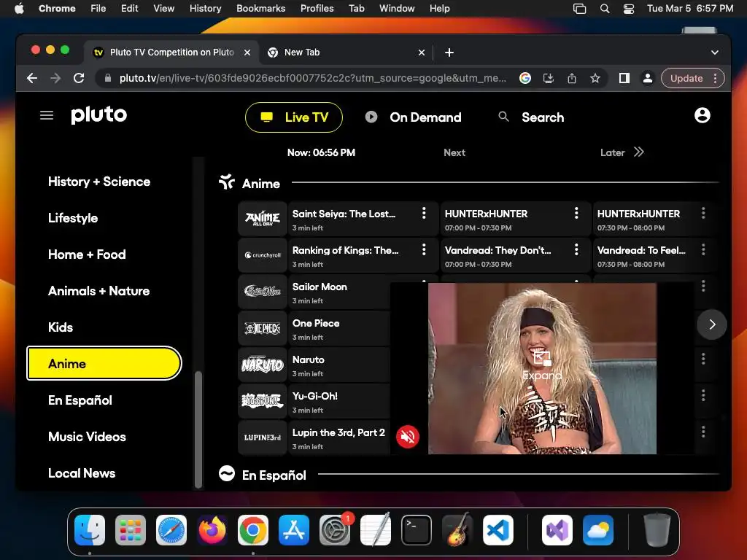This screenshot has height=560, width=747.
Task: Share this page via share icon
Action: pos(572,78)
